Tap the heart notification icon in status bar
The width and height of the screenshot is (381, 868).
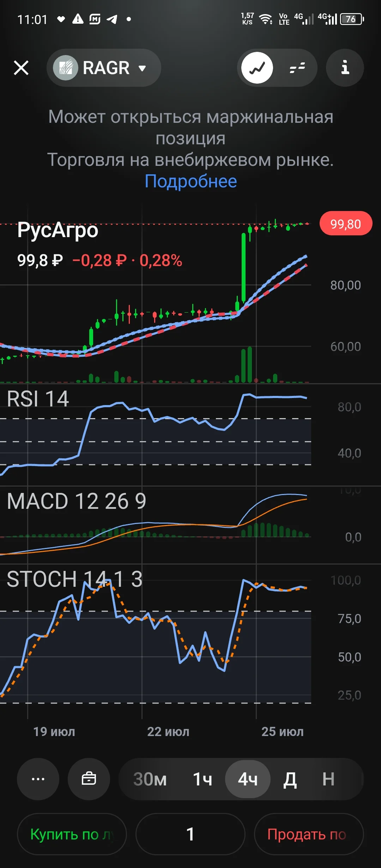61,19
